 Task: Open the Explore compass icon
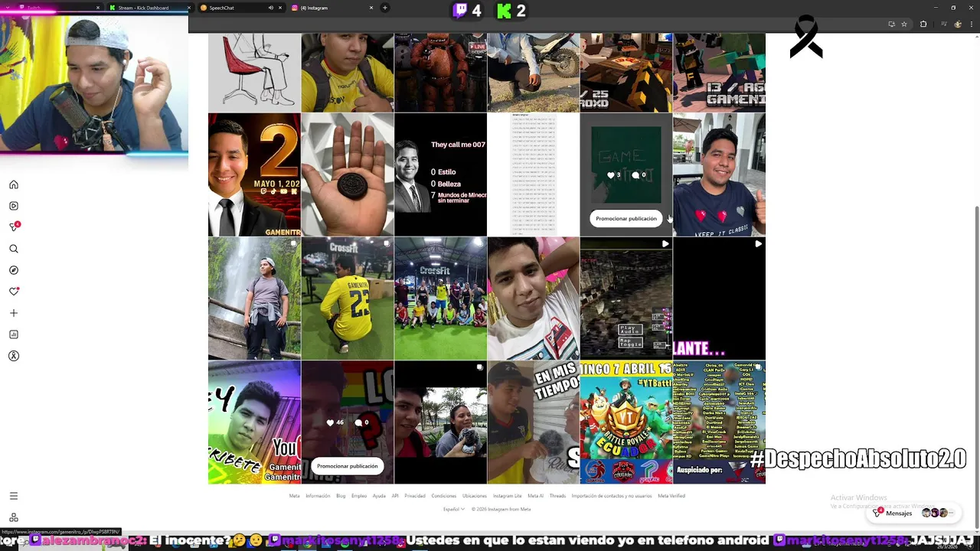click(x=14, y=270)
